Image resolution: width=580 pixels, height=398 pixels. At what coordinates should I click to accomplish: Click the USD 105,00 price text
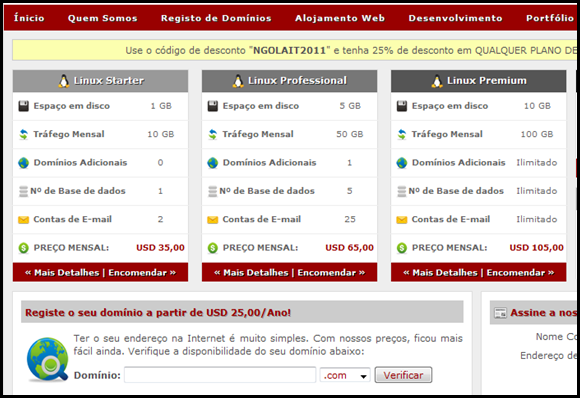[x=536, y=248]
